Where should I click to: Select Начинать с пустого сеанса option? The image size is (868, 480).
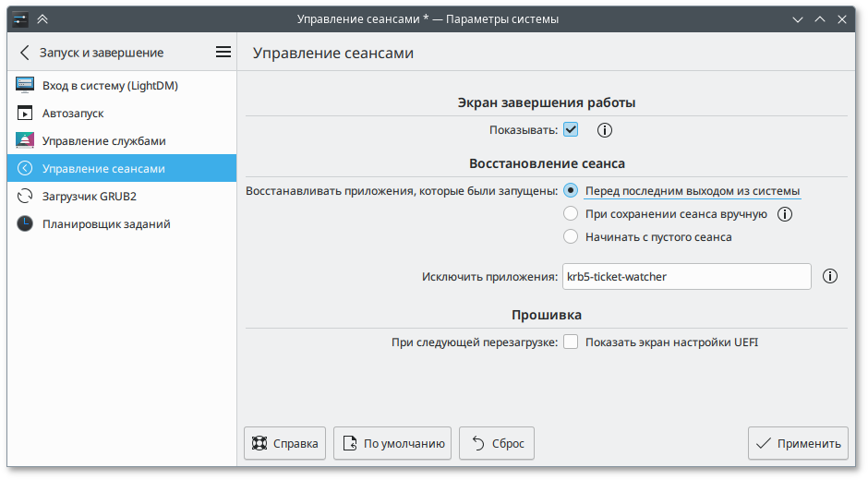pos(571,236)
